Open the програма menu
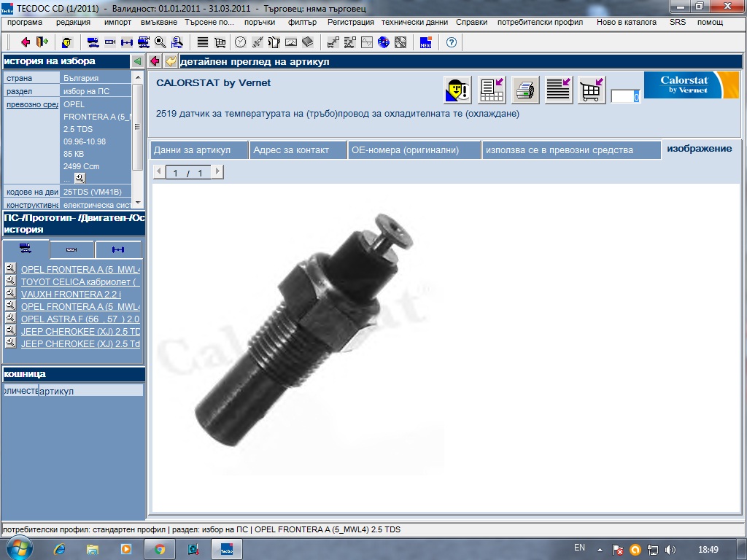 [25, 22]
